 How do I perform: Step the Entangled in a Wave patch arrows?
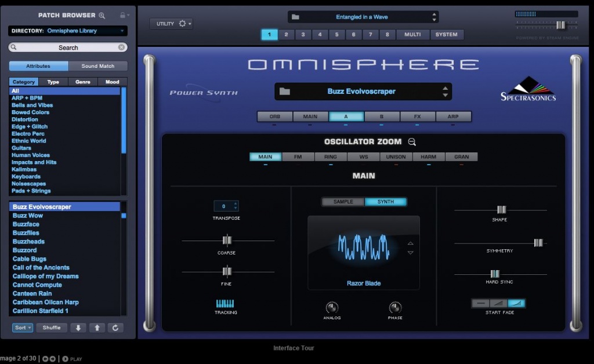pyautogui.click(x=434, y=17)
